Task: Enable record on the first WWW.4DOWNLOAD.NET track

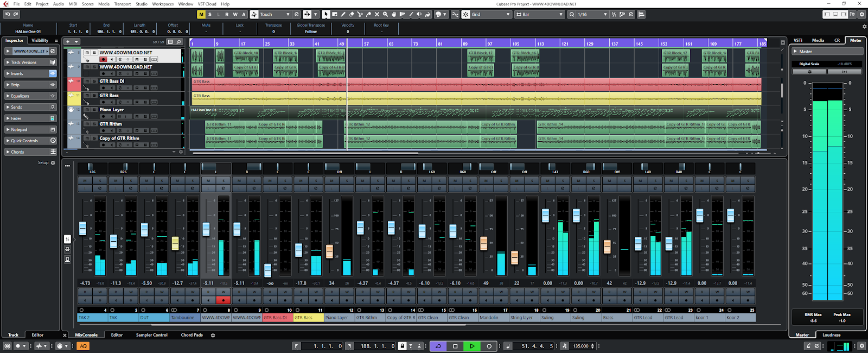Action: [103, 59]
